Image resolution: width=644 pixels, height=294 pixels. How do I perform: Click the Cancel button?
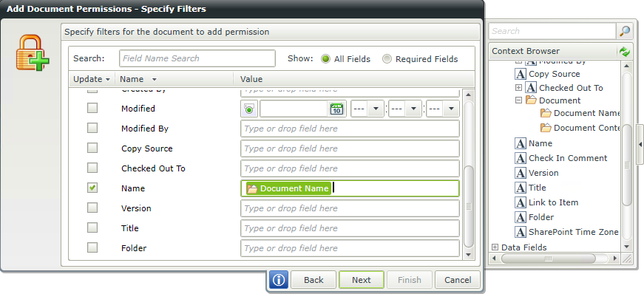pos(458,280)
